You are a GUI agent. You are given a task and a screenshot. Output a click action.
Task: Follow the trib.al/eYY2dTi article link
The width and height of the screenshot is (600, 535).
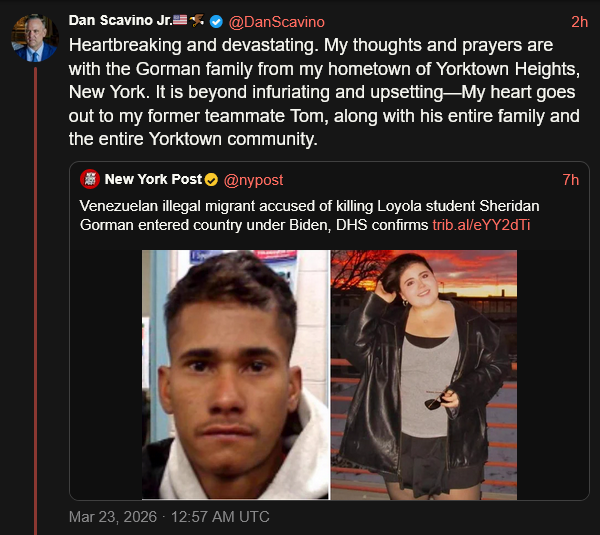[481, 224]
